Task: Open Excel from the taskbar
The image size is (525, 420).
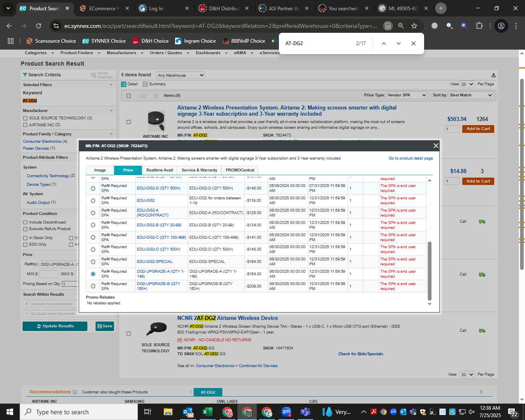Action: [207, 412]
